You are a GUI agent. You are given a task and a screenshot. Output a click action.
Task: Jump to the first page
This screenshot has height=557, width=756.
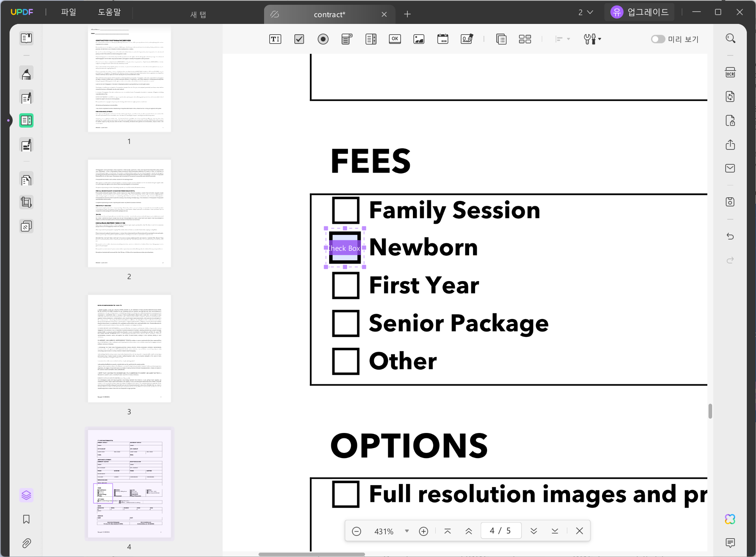(448, 531)
